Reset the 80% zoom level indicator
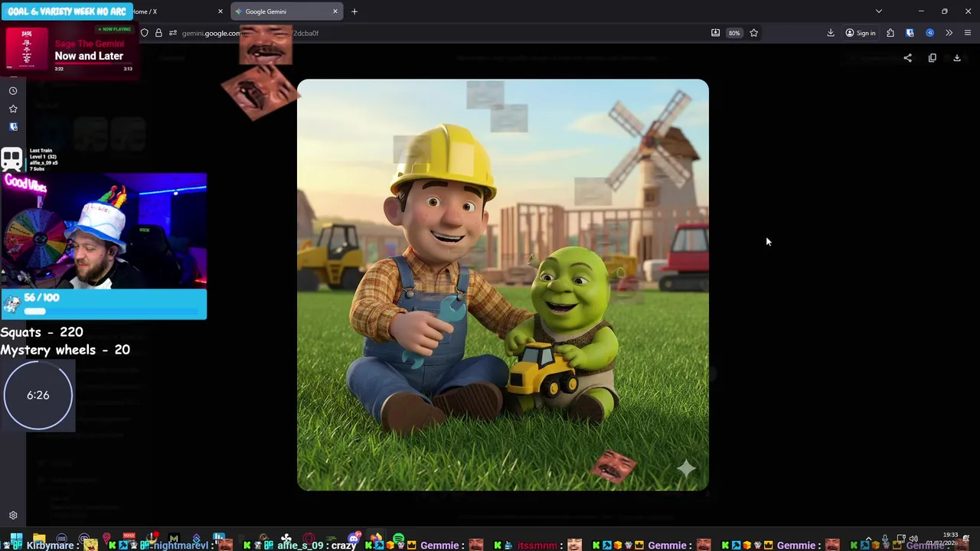 734,33
